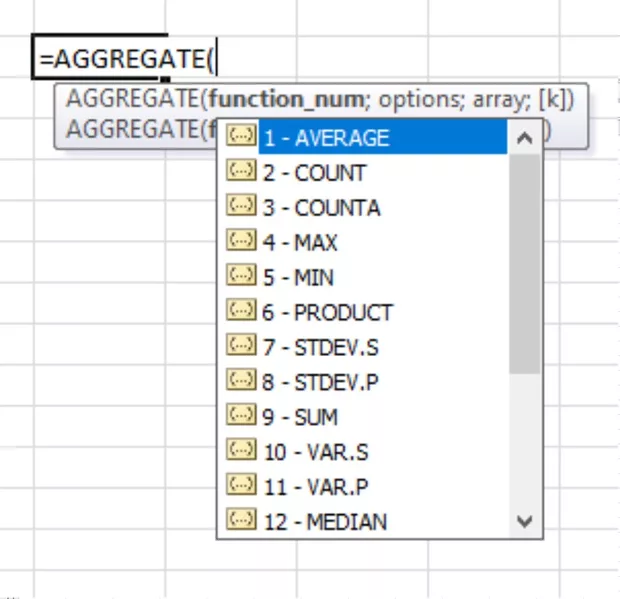
Task: Pick the 10 - VAR.S function
Action: 316,452
